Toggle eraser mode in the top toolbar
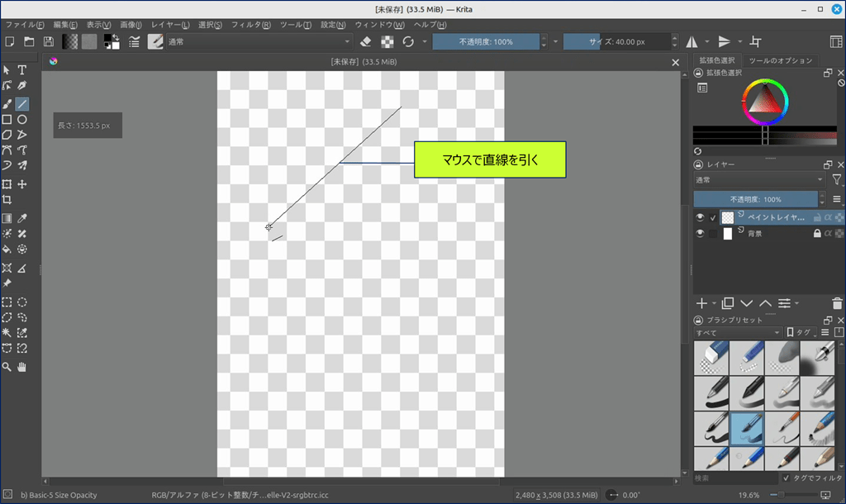This screenshot has width=846, height=504. pyautogui.click(x=366, y=41)
